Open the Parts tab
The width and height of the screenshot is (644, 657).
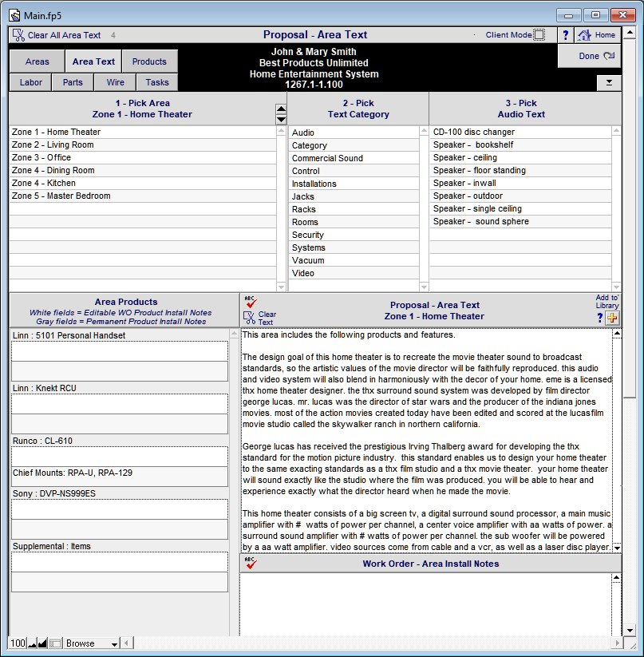[73, 82]
